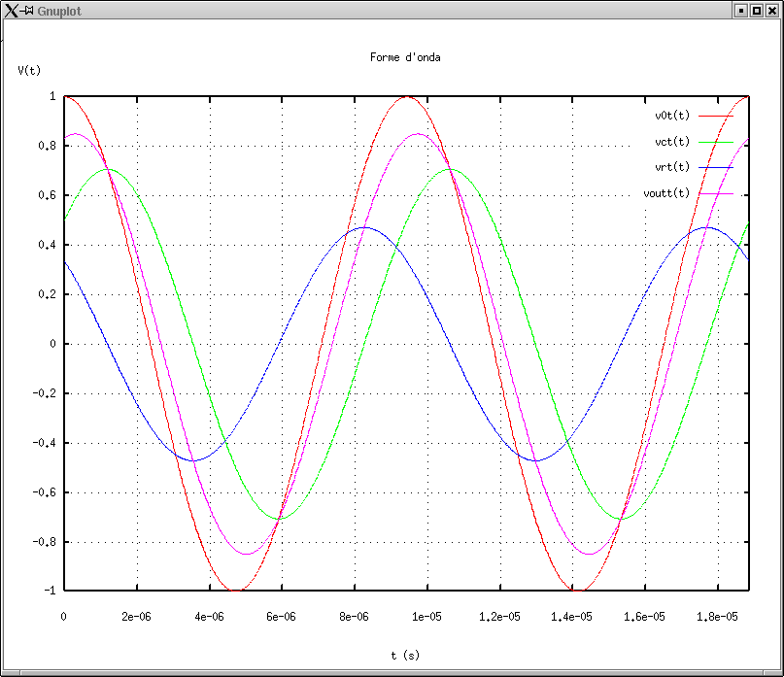
Task: Click the Gnuplot title bar text
Action: 58,11
